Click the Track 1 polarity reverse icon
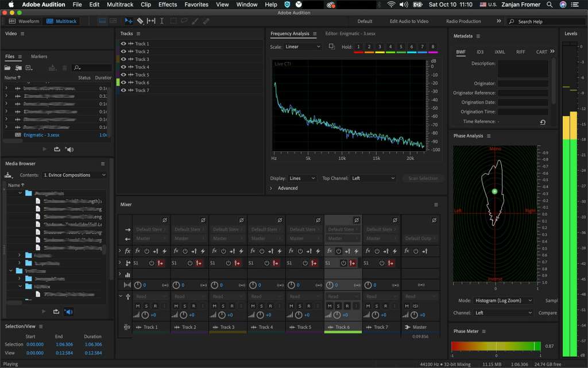This screenshot has height=368, width=588. tap(165, 220)
